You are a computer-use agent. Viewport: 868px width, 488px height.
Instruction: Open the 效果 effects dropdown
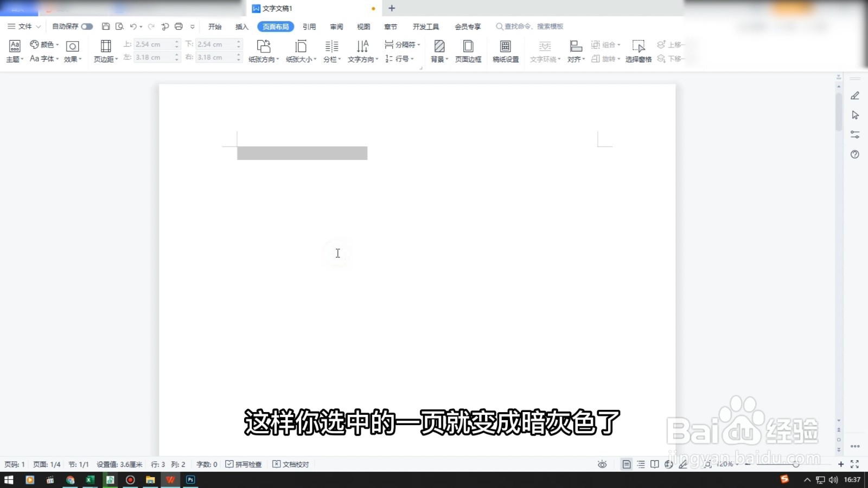[73, 51]
